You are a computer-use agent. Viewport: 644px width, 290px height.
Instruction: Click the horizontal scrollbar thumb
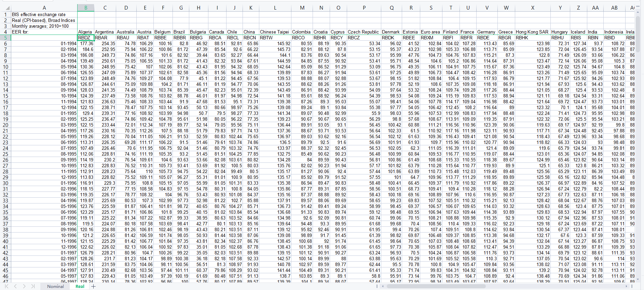pos(436,286)
